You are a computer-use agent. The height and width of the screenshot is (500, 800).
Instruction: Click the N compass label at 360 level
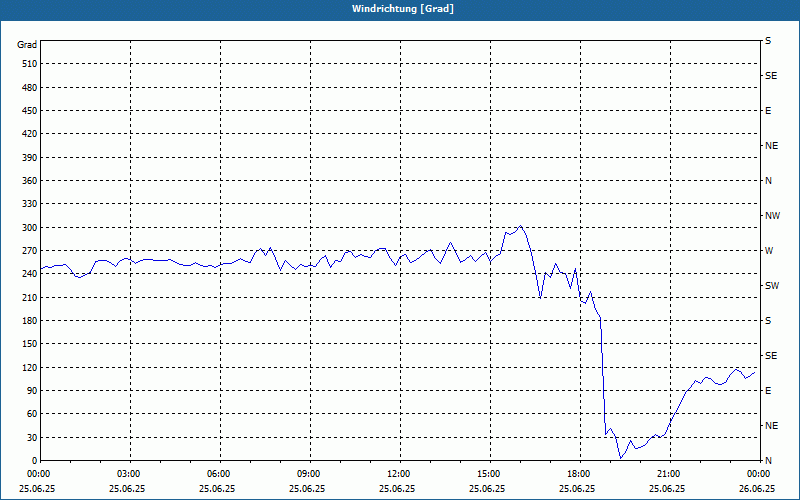pyautogui.click(x=768, y=181)
